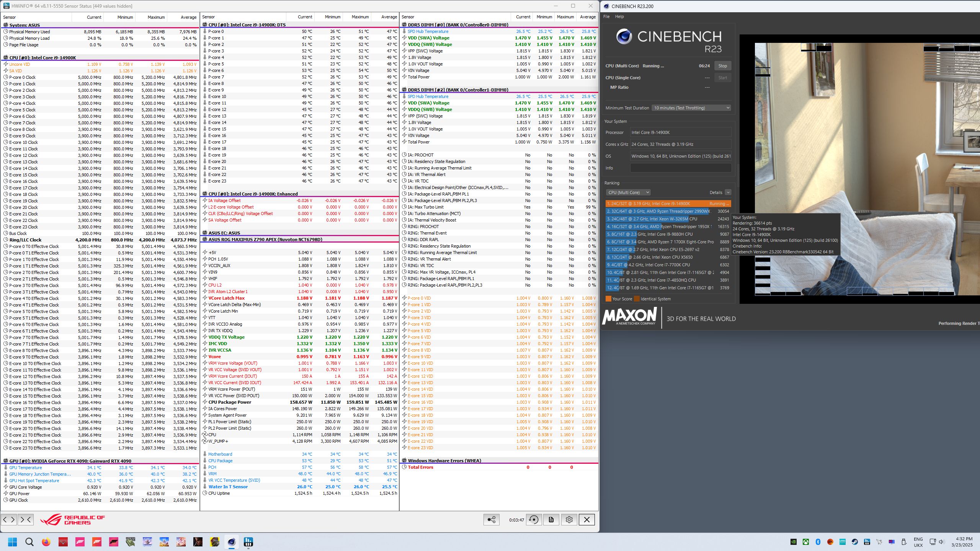Switch to Cinebench taskbar icon

[x=232, y=542]
